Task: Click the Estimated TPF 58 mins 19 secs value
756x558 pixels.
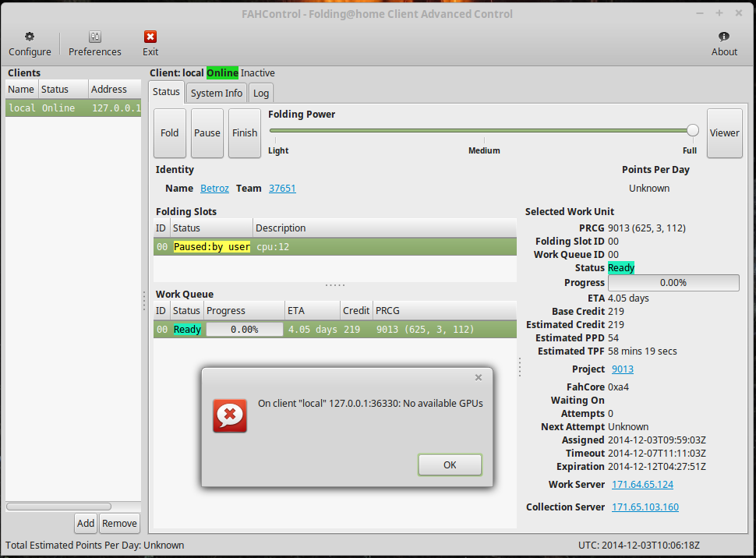Action: pos(642,351)
